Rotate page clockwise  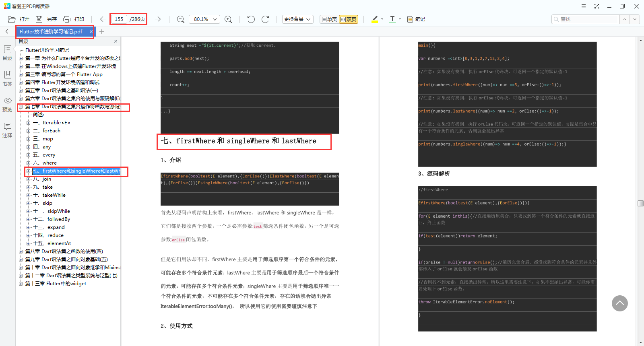click(265, 19)
